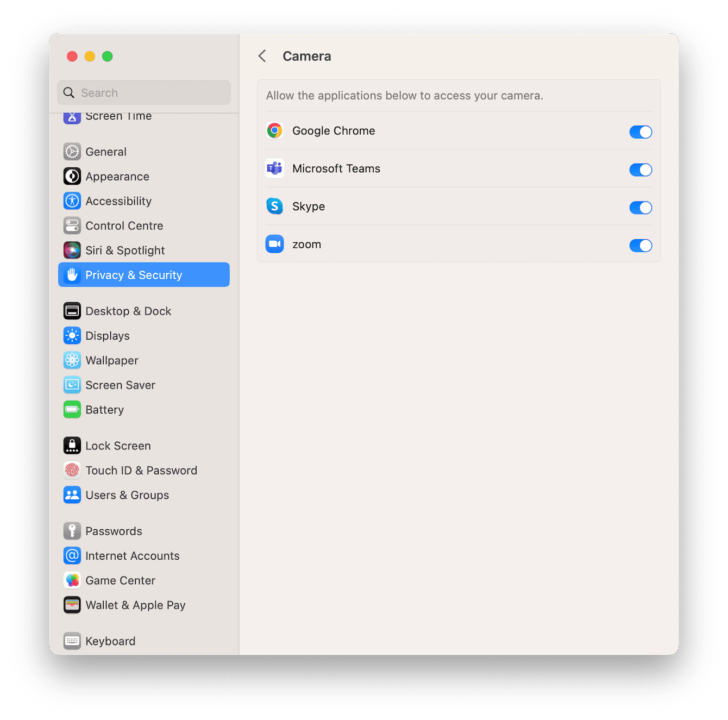The image size is (728, 720).
Task: Open the Siri & Spotlight settings icon
Action: tap(72, 250)
